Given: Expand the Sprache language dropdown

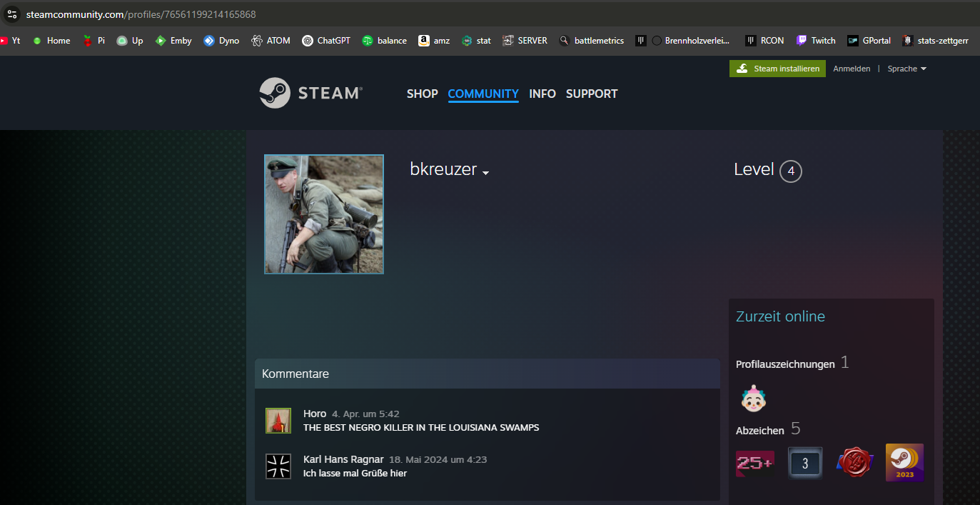Looking at the screenshot, I should pyautogui.click(x=906, y=69).
